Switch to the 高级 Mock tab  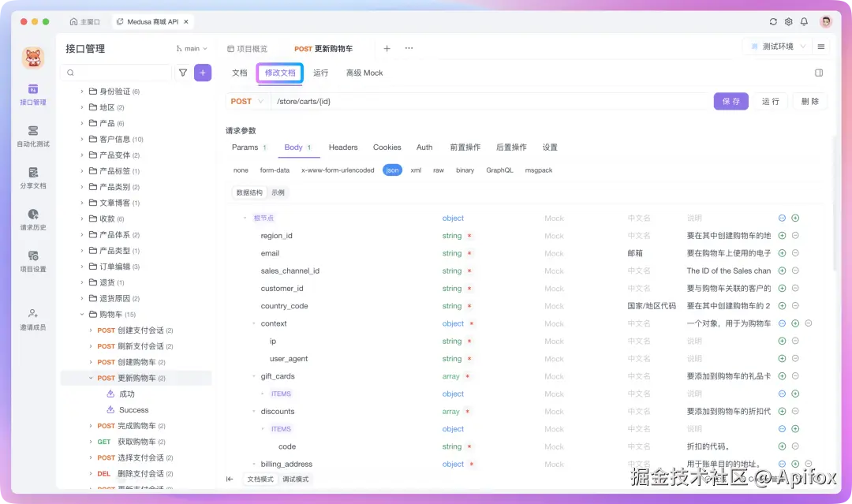pyautogui.click(x=363, y=73)
